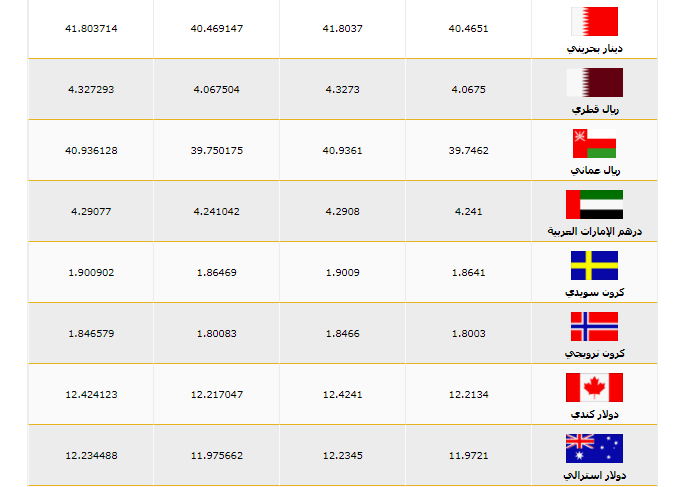Image resolution: width=683 pixels, height=487 pixels.
Task: Click the Canada flag icon
Action: pyautogui.click(x=594, y=387)
